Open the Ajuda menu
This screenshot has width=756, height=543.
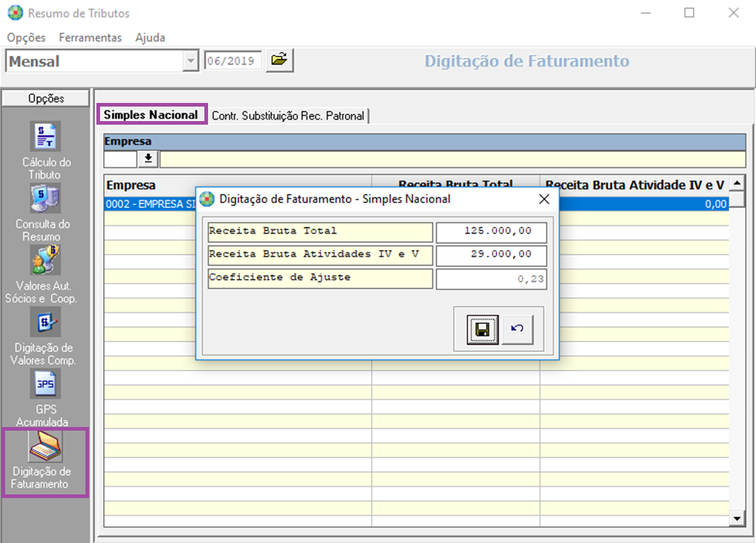(x=150, y=38)
